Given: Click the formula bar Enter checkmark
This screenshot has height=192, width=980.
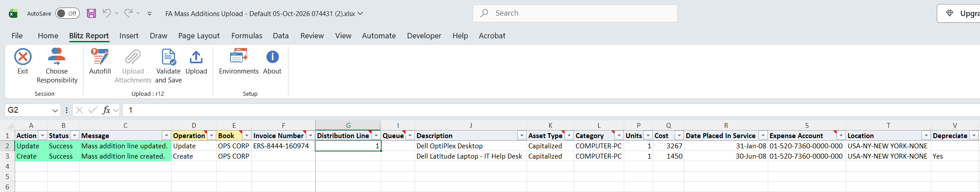Looking at the screenshot, I should point(93,110).
